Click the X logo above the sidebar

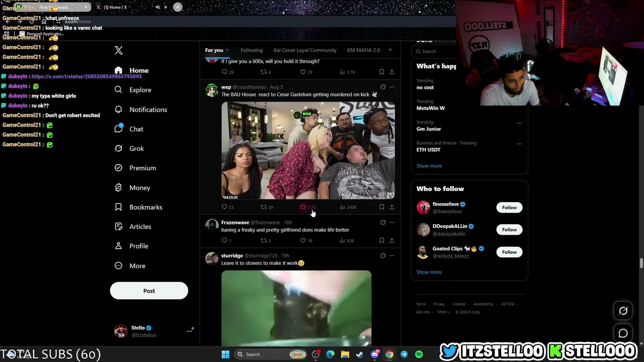pos(119,50)
